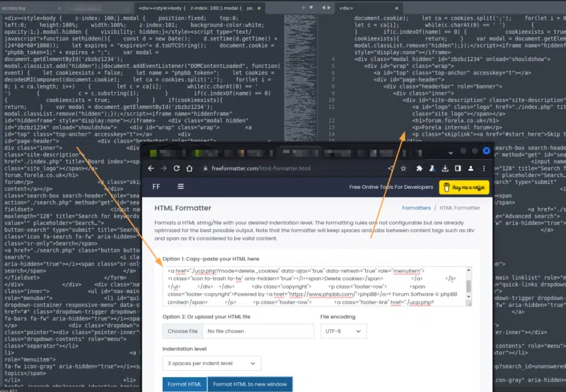Click the down arrow of textarea scrollbar
Image resolution: width=566 pixels, height=392 pixels.
point(468,296)
